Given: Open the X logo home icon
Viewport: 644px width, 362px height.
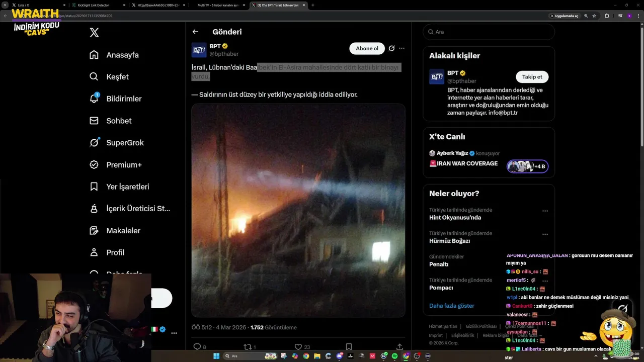Looking at the screenshot, I should 94,33.
